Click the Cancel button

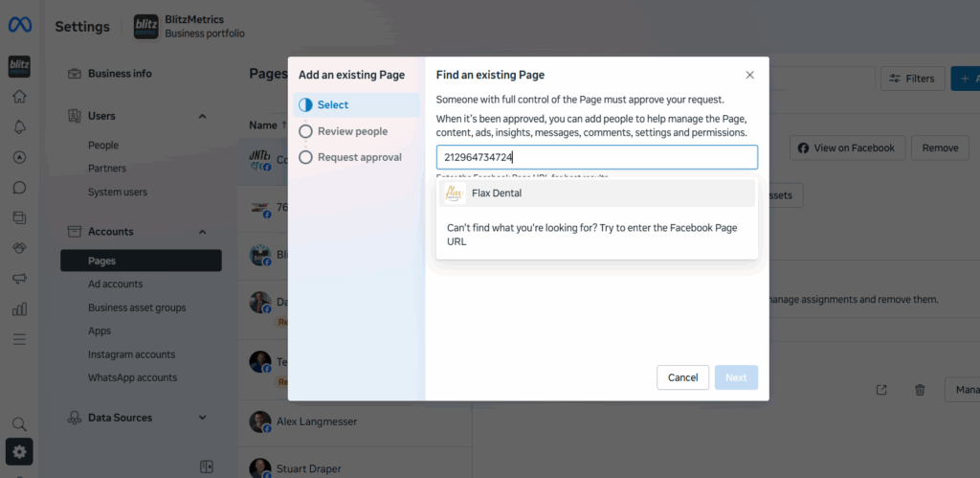(x=682, y=377)
